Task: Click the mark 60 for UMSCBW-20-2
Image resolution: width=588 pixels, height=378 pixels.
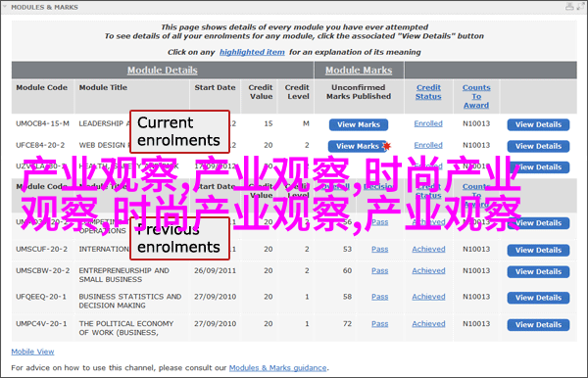Action: [347, 270]
